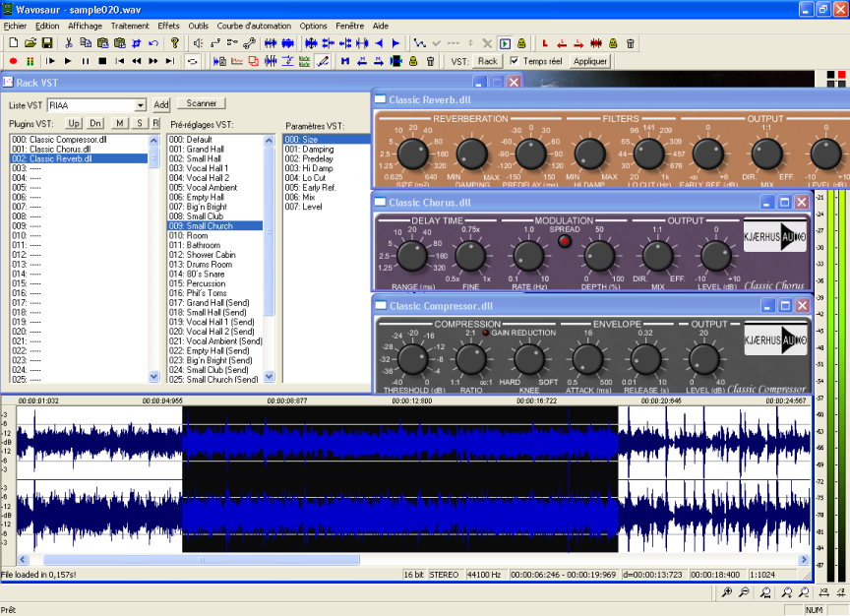Fast forward with the double right arrow button
This screenshot has height=616, width=850.
(x=153, y=61)
